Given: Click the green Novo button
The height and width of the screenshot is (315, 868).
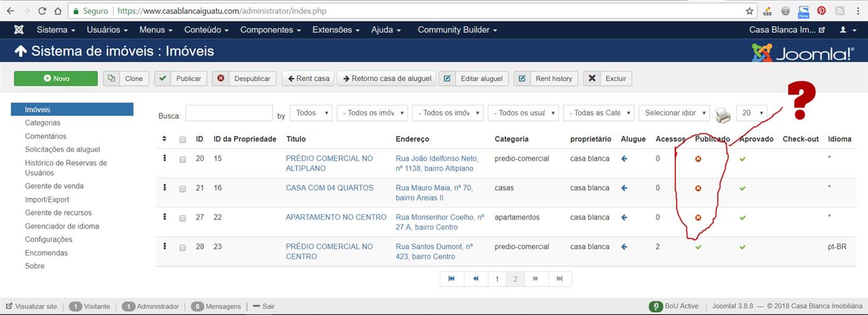Looking at the screenshot, I should click(56, 78).
